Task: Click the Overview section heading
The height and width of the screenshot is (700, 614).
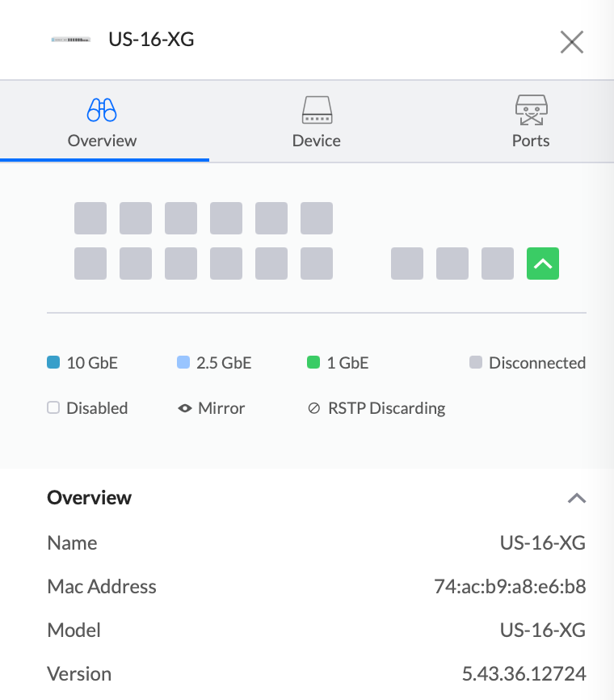Action: click(89, 498)
